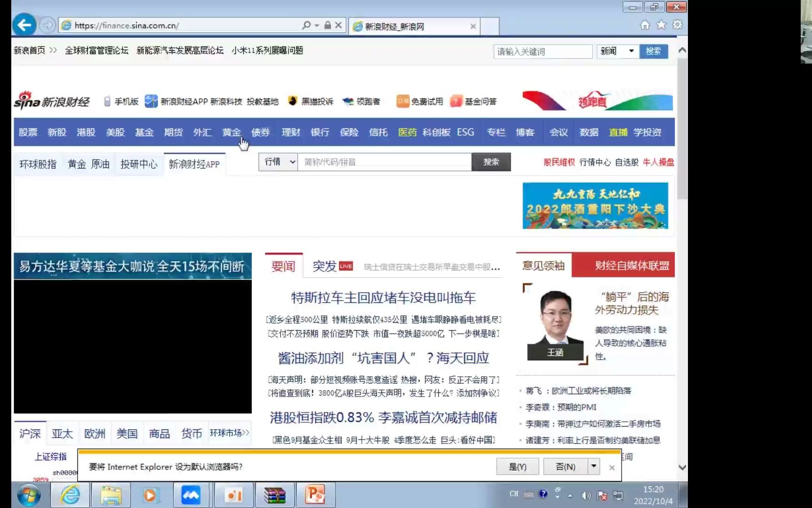
Task: Click the 2022郎酒重阳下沙大典 banner ad
Action: pos(595,206)
